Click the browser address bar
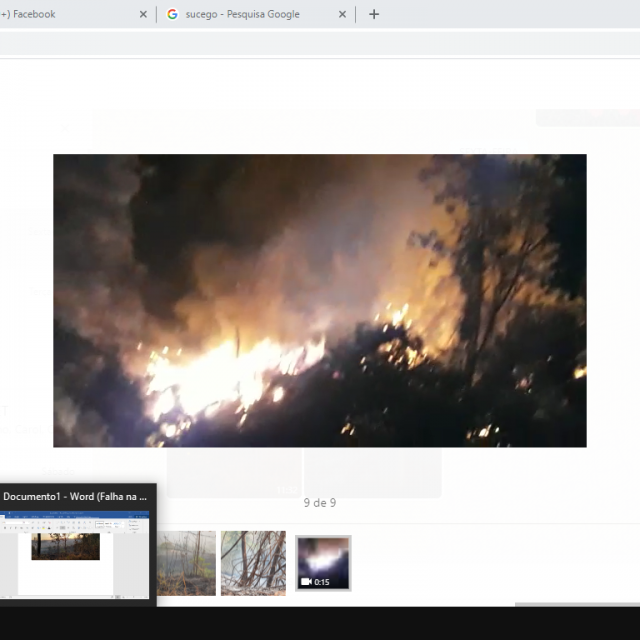Image resolution: width=640 pixels, height=640 pixels. click(320, 43)
